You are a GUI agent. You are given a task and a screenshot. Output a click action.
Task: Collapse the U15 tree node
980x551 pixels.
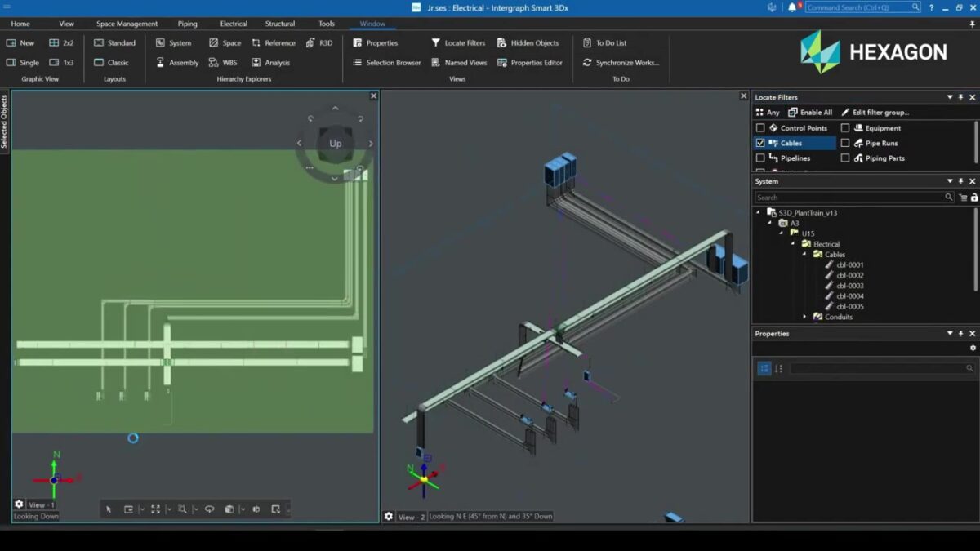(781, 233)
